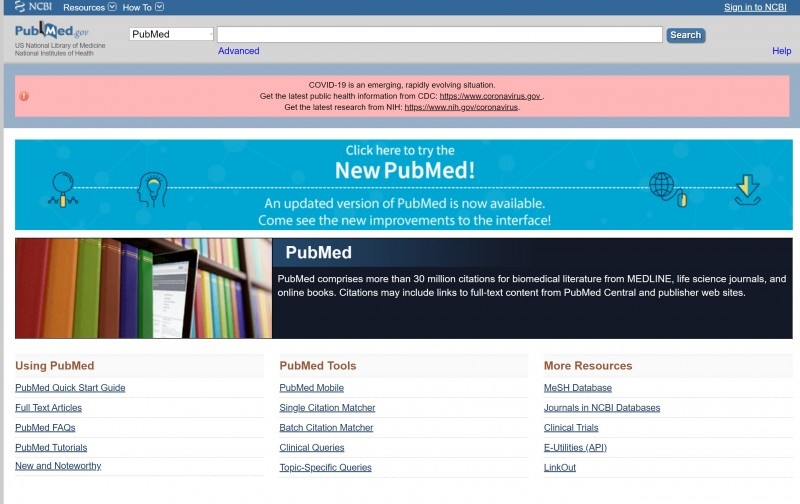This screenshot has height=504, width=800.
Task: Click the main search input field
Action: point(440,35)
